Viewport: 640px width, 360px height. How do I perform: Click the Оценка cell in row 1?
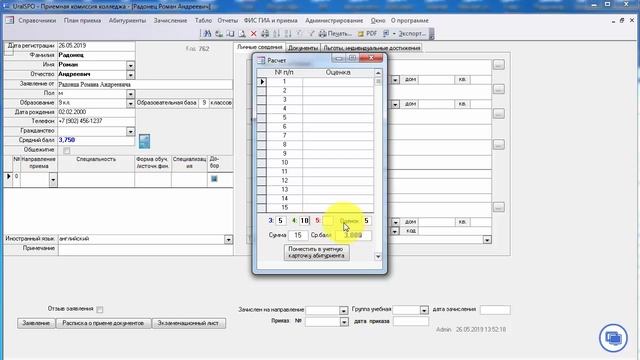click(338, 82)
